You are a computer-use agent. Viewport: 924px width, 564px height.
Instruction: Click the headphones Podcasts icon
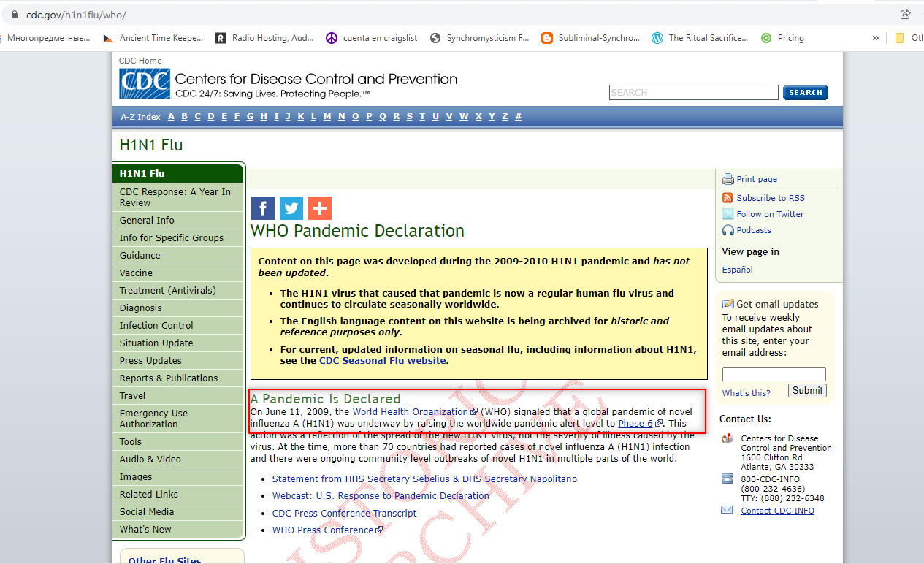click(728, 230)
